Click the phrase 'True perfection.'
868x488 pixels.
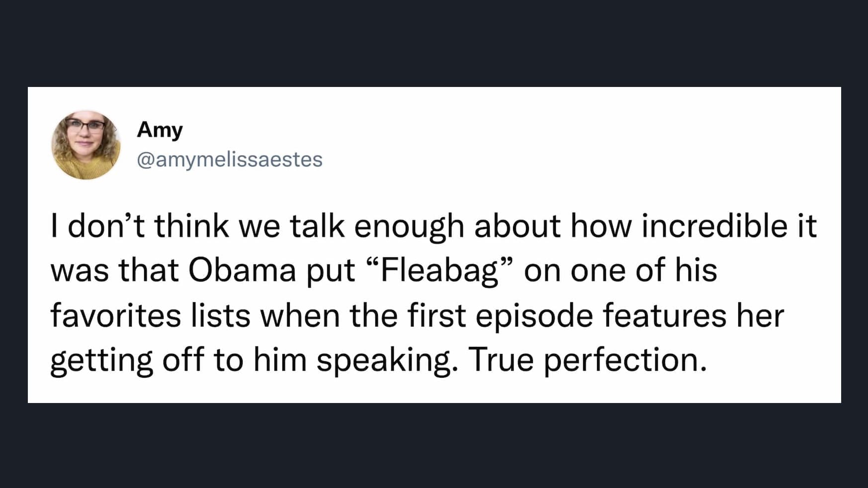(x=587, y=360)
